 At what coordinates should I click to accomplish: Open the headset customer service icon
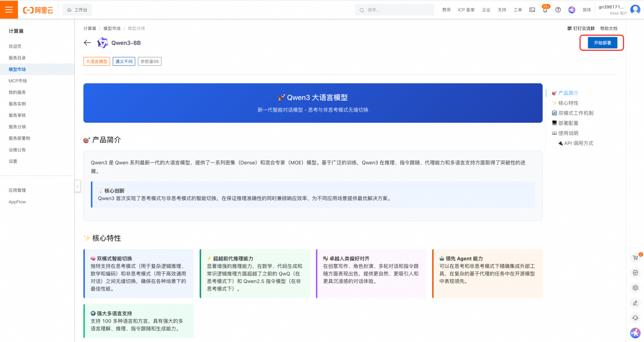click(635, 318)
